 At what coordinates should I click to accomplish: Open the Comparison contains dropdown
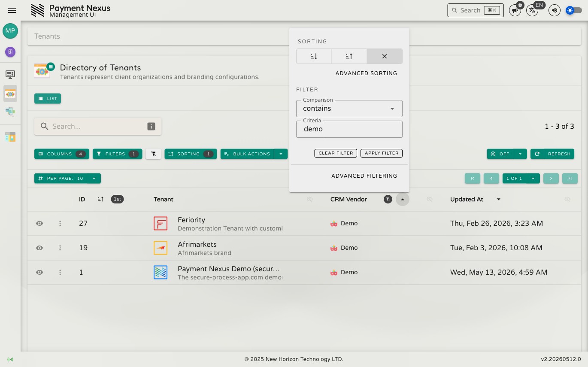coord(349,109)
